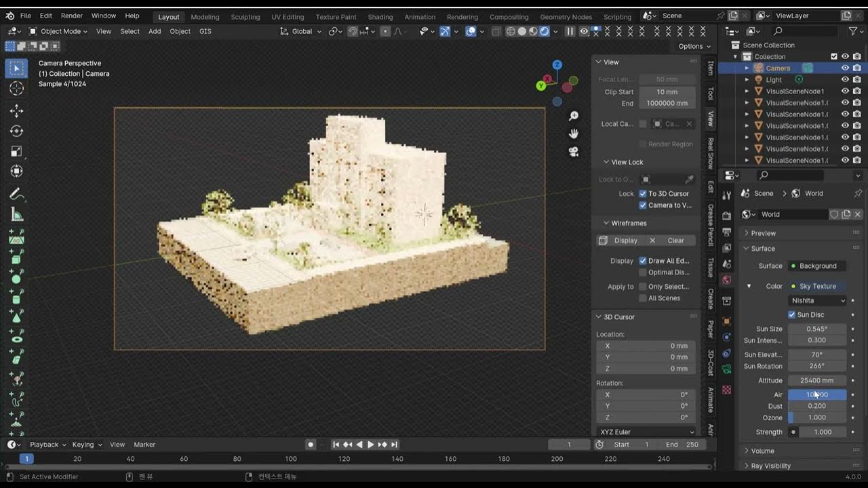Screen dimensions: 868x488
Task: Play the timeline animation
Action: coord(370,445)
